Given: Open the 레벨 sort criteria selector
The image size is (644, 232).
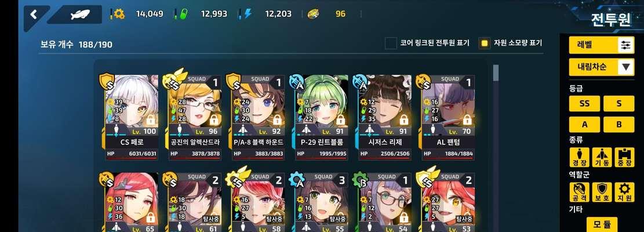Looking at the screenshot, I should (x=602, y=45).
